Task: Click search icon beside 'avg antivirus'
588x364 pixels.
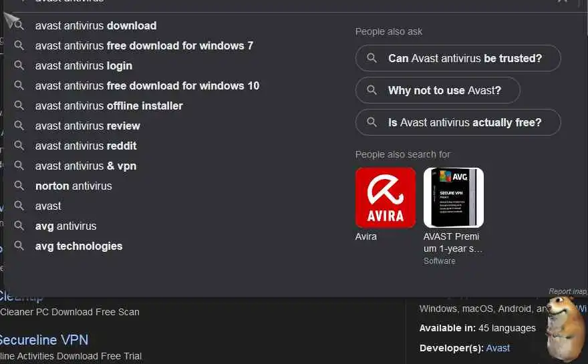Action: click(19, 226)
